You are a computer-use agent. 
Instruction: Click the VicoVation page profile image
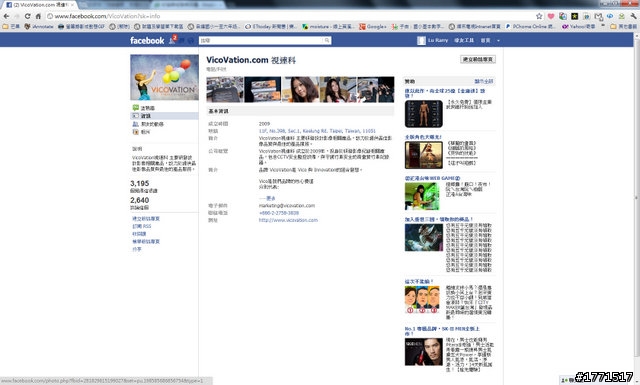click(164, 77)
